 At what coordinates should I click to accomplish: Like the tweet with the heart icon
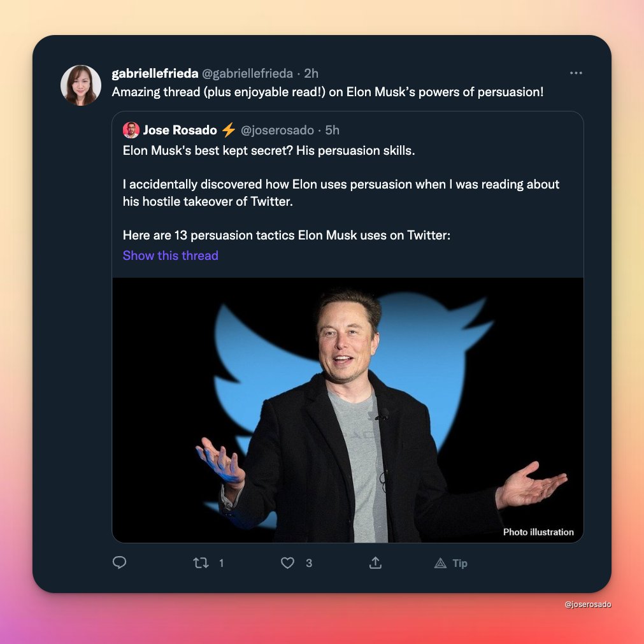pos(287,562)
